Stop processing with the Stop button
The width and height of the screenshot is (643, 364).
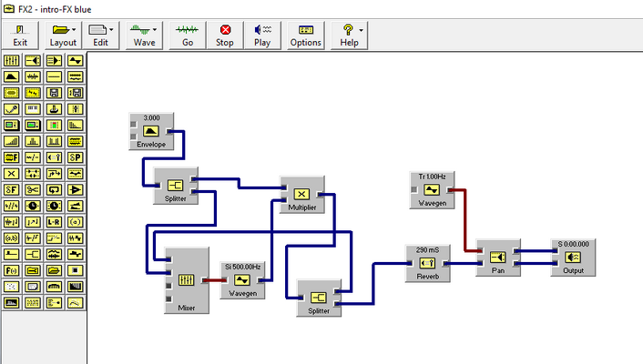pyautogui.click(x=225, y=35)
